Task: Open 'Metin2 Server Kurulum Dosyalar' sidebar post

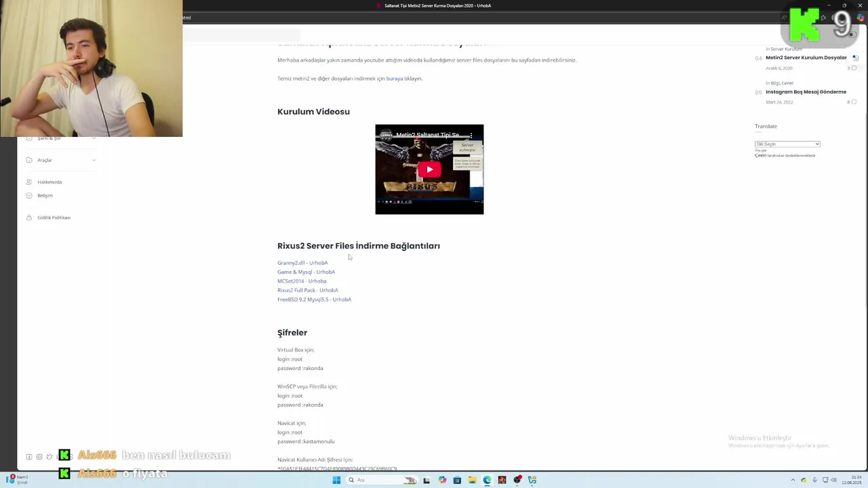Action: [806, 58]
